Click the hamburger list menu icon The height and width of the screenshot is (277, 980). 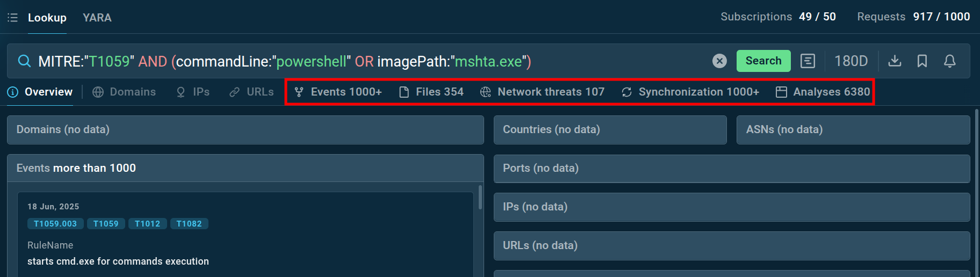[12, 18]
